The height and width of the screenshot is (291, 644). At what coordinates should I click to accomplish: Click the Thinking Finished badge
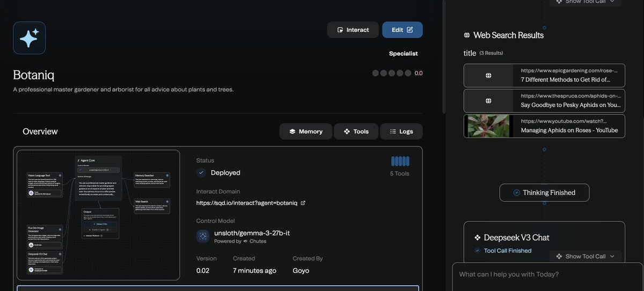544,193
